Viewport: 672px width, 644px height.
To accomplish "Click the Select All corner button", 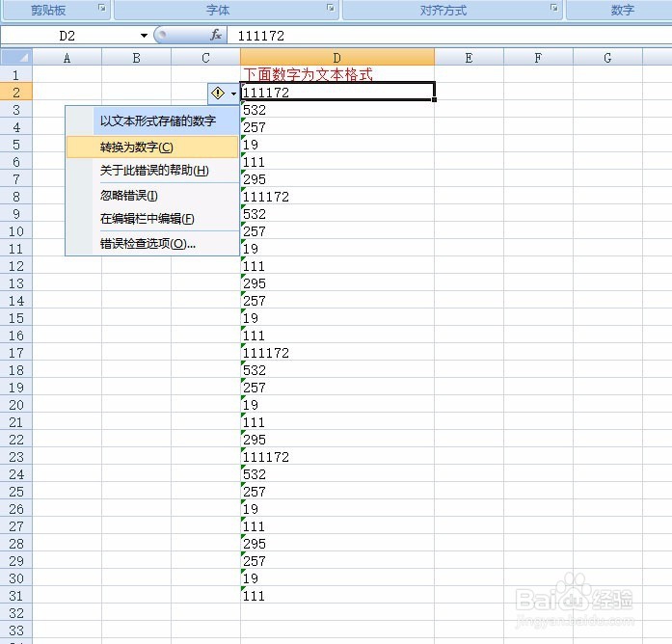I will pos(16,58).
